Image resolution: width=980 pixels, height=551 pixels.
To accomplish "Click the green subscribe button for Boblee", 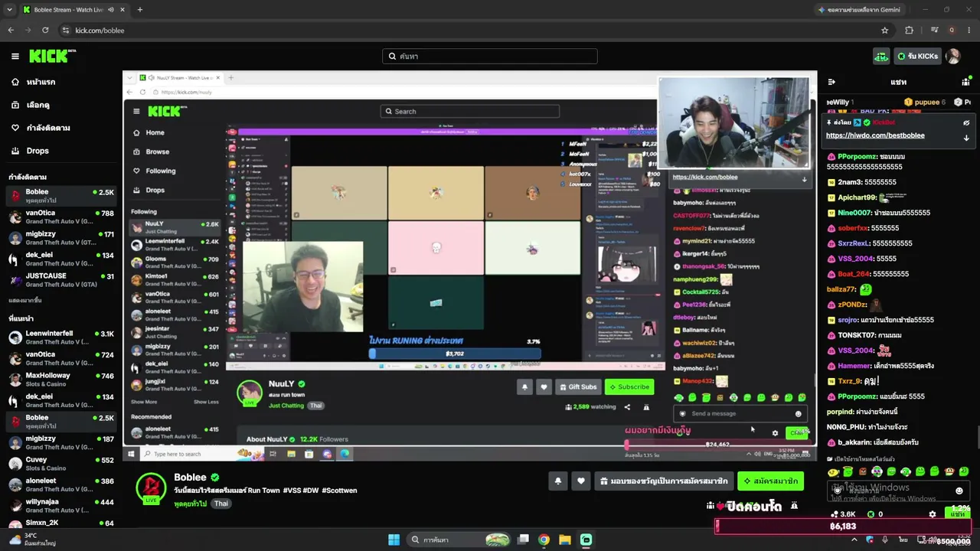I will [770, 481].
